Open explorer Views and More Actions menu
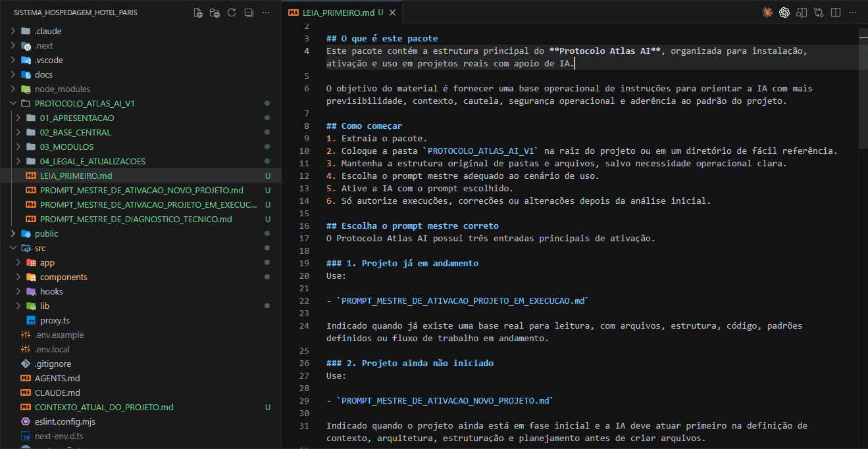 click(266, 12)
